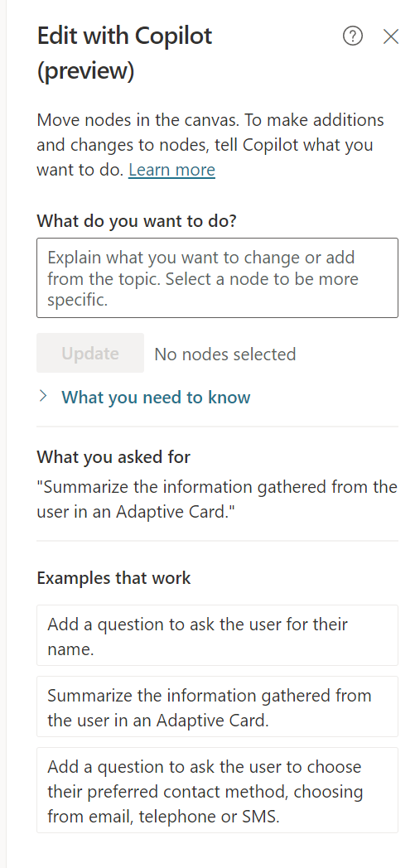Click the What do you want to do label
The image size is (415, 868).
coord(137,221)
